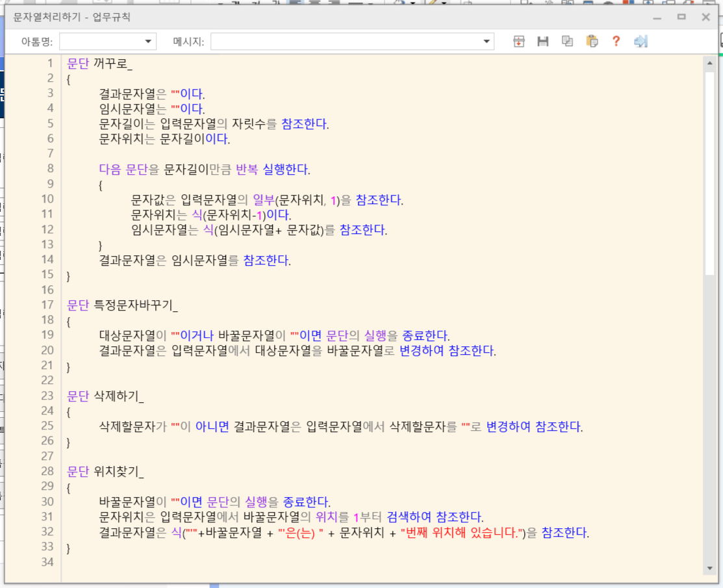Screen dimensions: 723x588
Task: Click the line '결과문자열은 ""이다.'
Action: [x=152, y=94]
